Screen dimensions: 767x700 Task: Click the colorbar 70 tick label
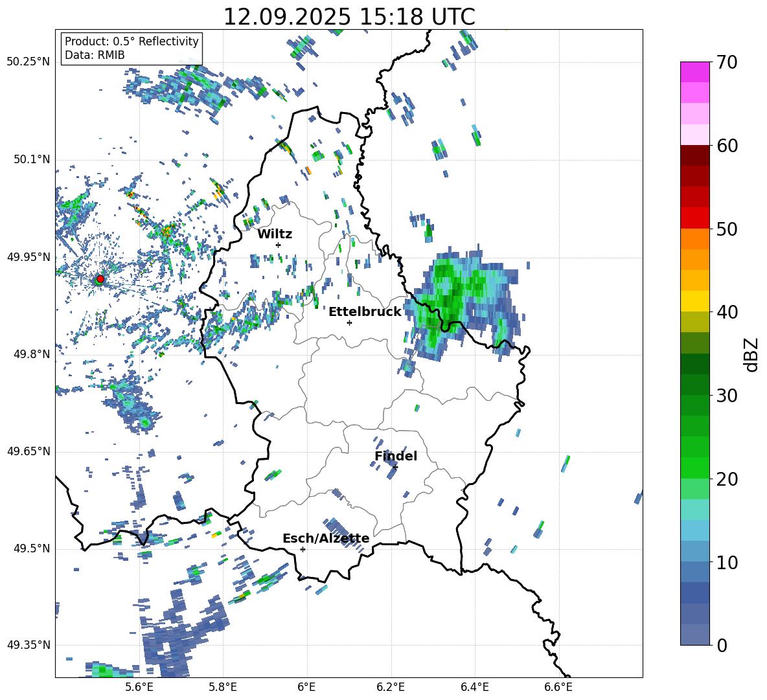pyautogui.click(x=727, y=62)
